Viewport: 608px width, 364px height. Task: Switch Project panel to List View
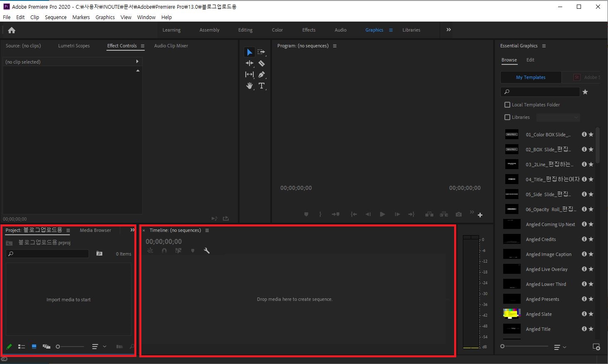[22, 347]
